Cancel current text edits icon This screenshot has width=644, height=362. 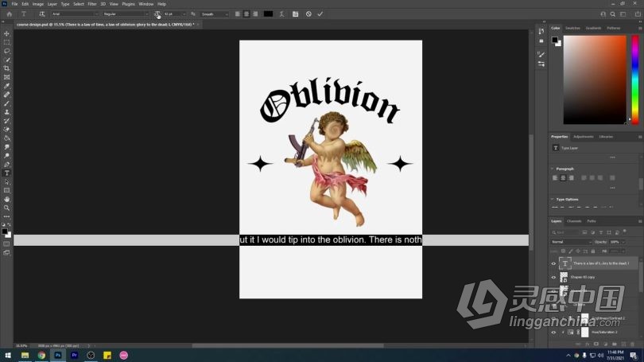[x=308, y=14]
